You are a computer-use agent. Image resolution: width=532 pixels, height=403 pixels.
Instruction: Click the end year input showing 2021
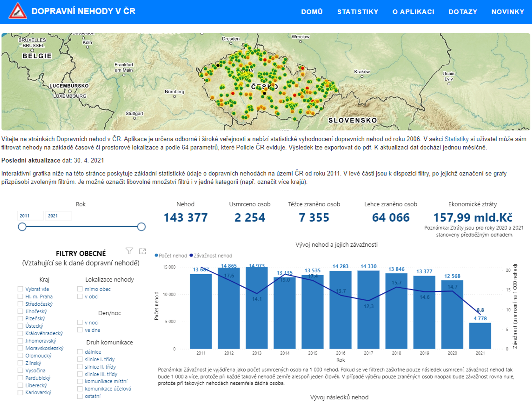click(x=59, y=216)
